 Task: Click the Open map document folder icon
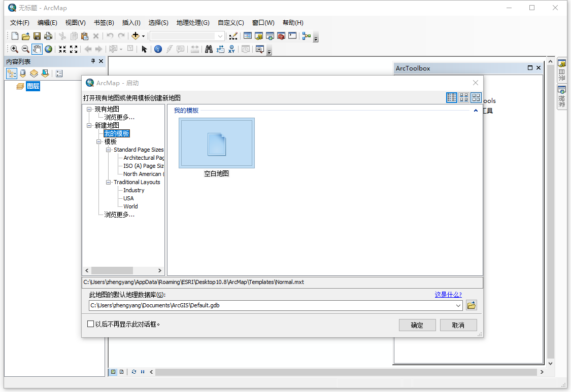[25, 36]
